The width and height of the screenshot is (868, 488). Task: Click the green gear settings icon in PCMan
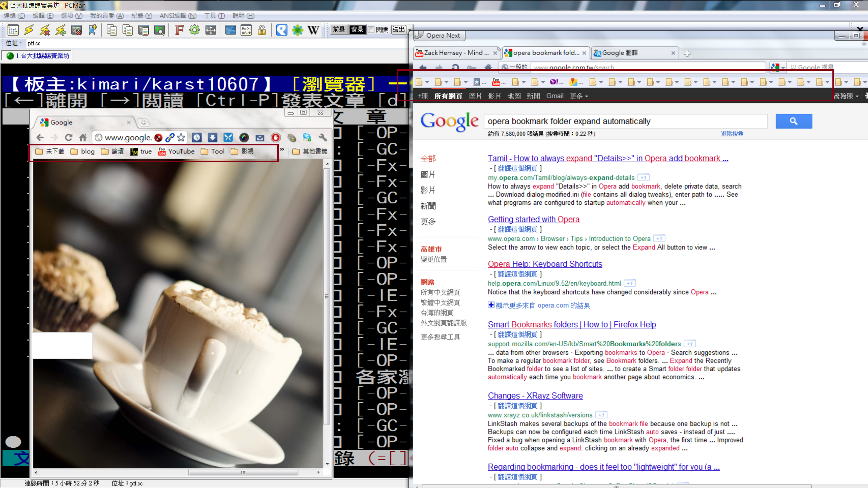point(195,30)
